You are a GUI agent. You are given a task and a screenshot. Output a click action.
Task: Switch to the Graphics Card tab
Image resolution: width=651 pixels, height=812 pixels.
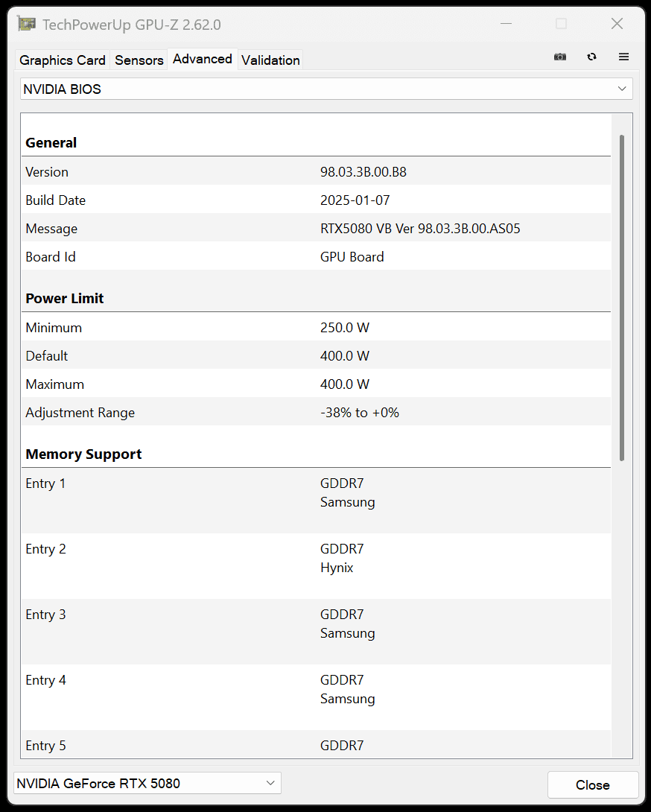(x=62, y=60)
